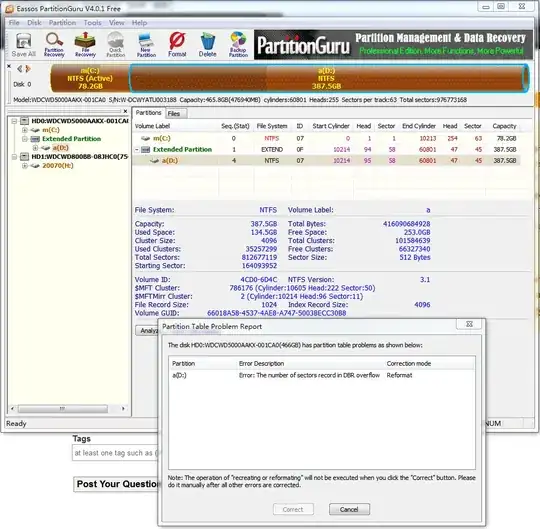Switch to the Files tab
This screenshot has height=529, width=540.
[175, 114]
